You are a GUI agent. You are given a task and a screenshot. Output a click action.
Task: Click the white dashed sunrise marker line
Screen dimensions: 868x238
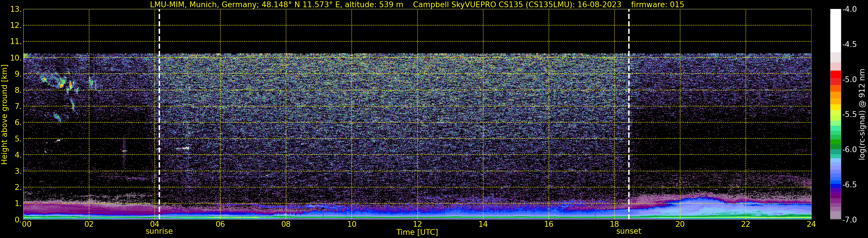159,114
